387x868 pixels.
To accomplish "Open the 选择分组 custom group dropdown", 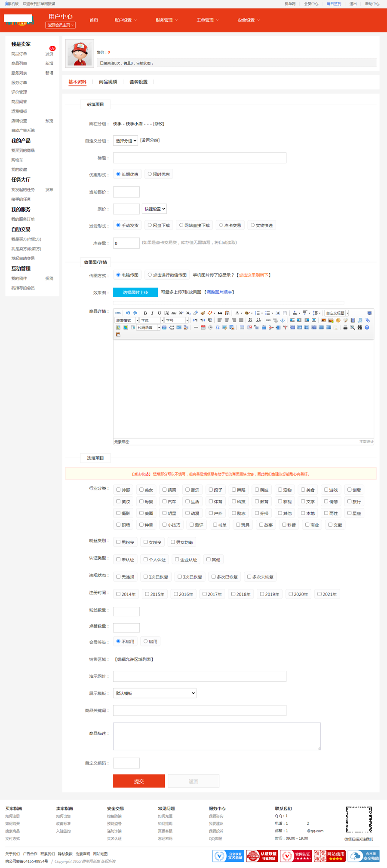I will [x=125, y=141].
